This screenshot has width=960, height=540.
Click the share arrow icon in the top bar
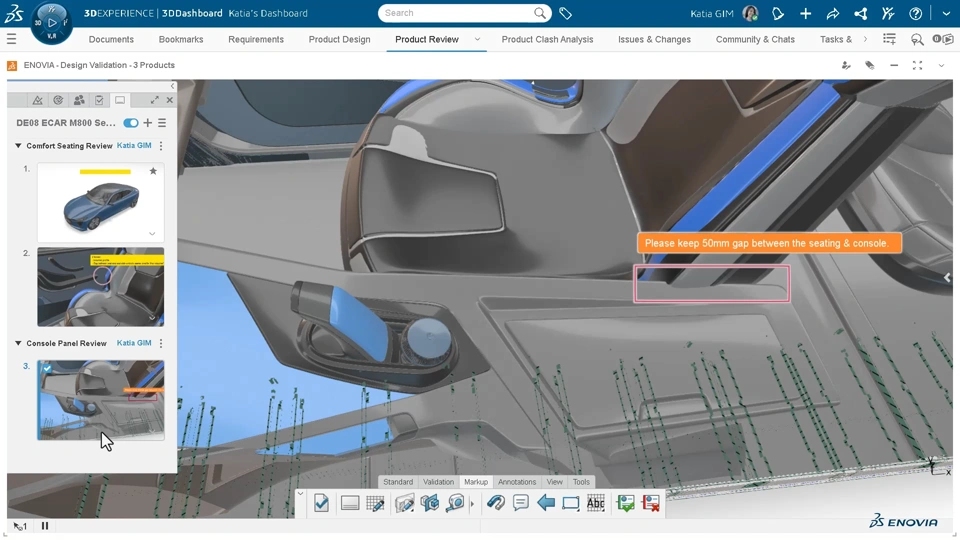tap(833, 13)
